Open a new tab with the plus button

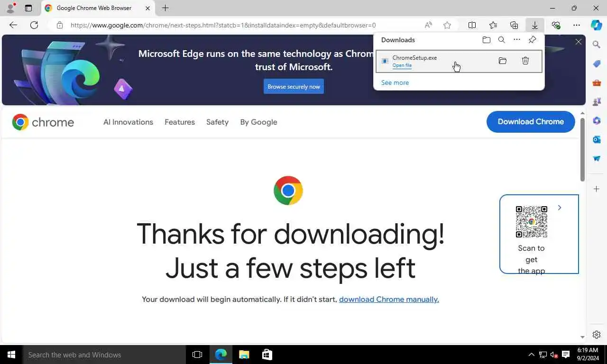pos(165,8)
